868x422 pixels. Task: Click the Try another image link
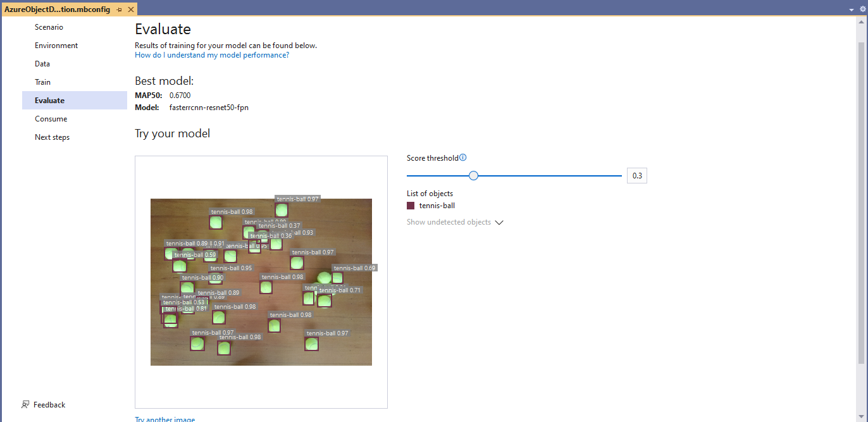(164, 419)
